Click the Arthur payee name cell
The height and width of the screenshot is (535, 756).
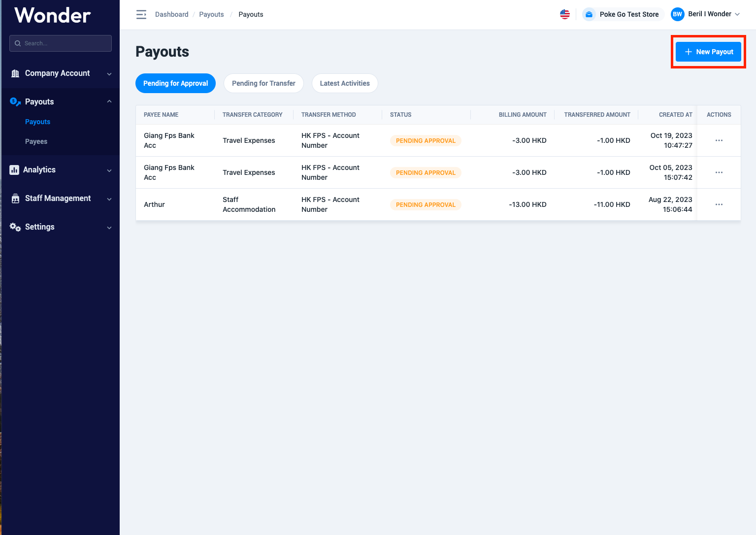(x=154, y=204)
